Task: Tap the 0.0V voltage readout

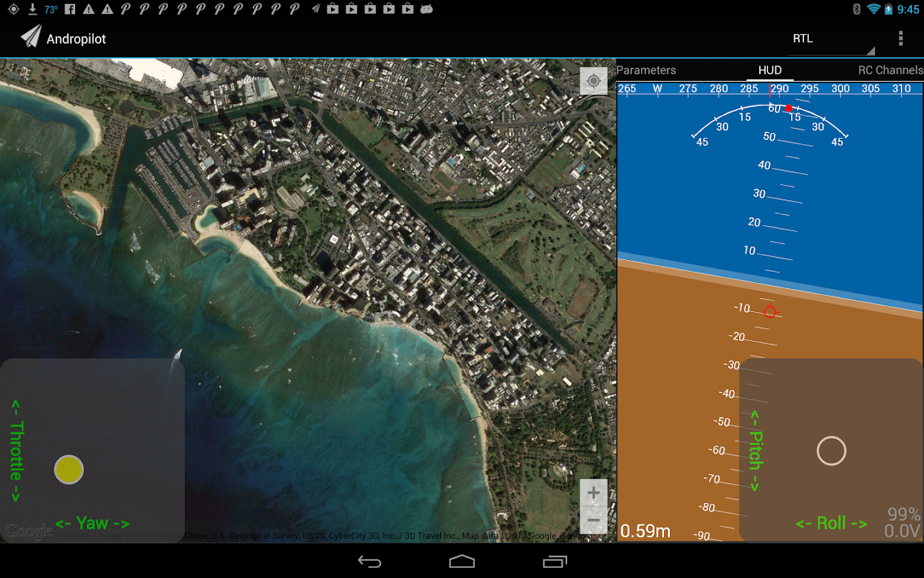Action: click(902, 531)
